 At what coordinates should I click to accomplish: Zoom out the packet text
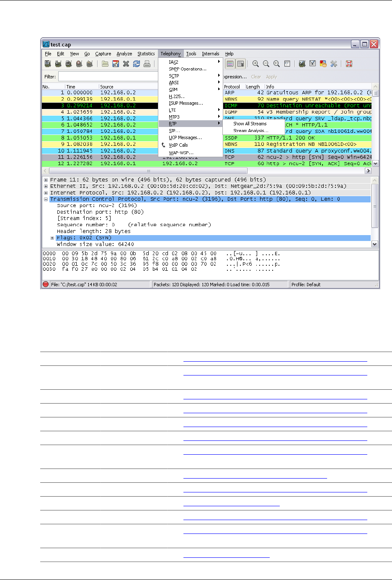coord(266,64)
